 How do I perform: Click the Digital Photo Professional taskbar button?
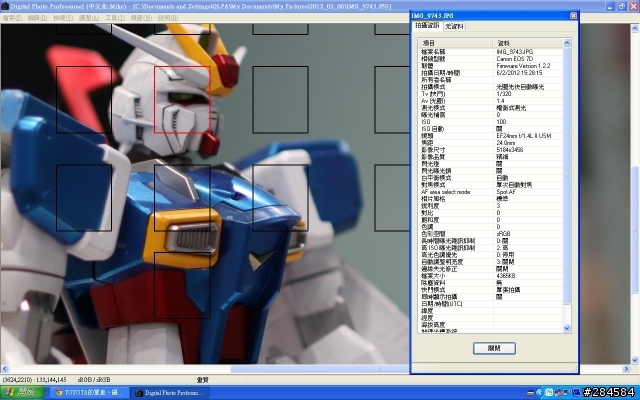169,393
